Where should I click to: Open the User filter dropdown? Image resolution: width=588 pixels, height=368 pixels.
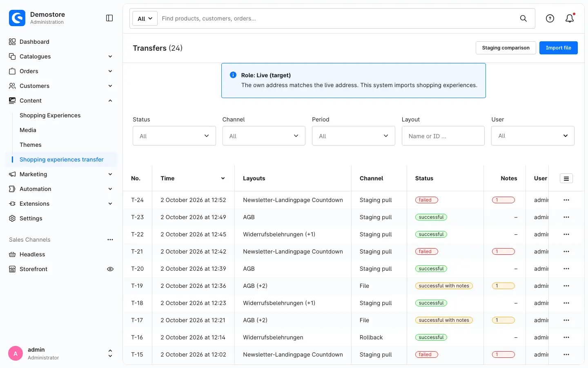click(x=533, y=136)
